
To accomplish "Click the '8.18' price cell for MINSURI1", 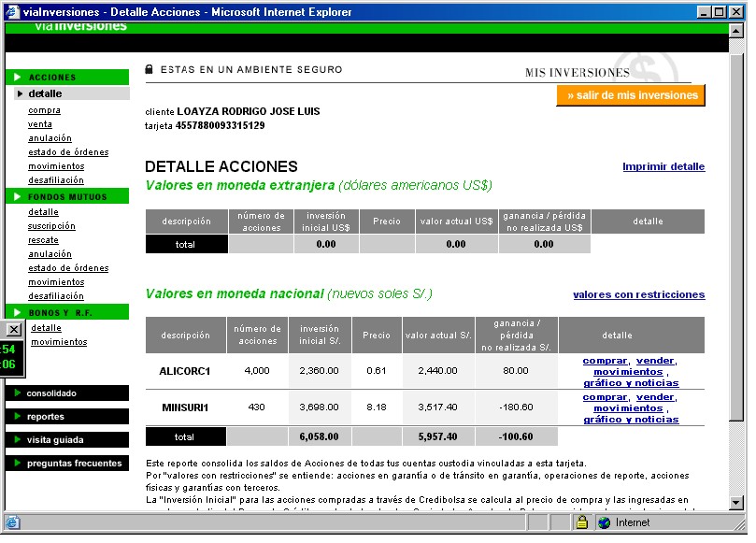I will click(x=376, y=407).
